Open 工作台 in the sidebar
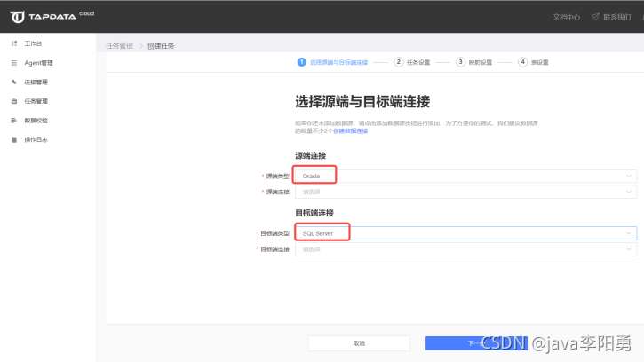 point(33,43)
